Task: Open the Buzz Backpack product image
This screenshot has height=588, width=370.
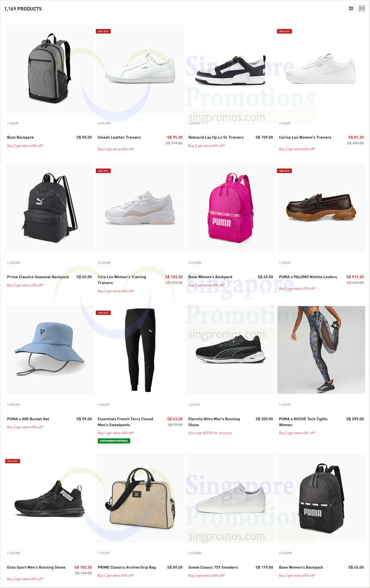Action: click(x=49, y=68)
